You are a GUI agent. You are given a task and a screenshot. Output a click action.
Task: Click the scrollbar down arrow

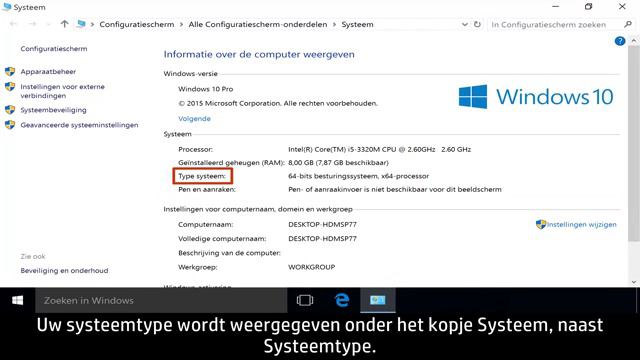633,282
